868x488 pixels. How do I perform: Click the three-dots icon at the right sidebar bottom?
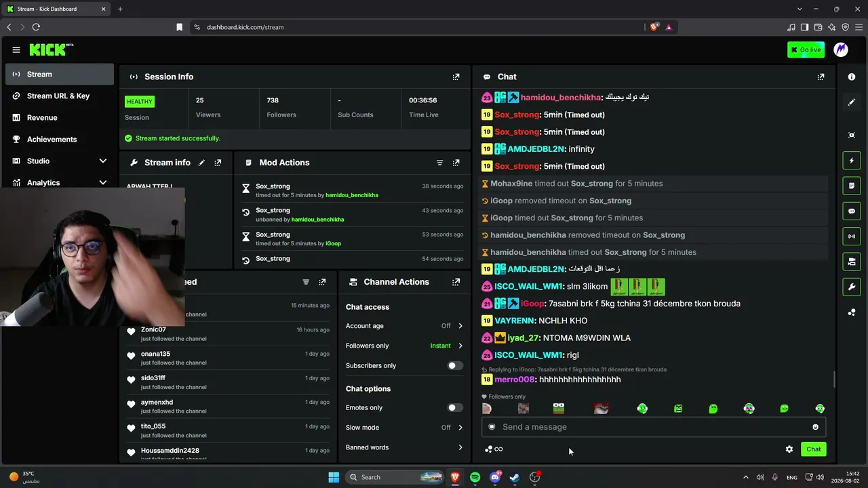click(852, 312)
